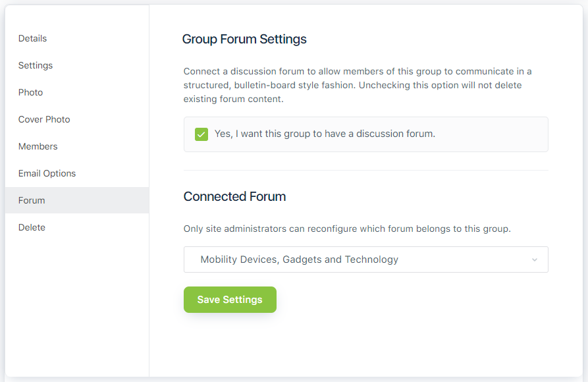Click Delete in the group sidebar
The width and height of the screenshot is (588, 382).
tap(32, 227)
